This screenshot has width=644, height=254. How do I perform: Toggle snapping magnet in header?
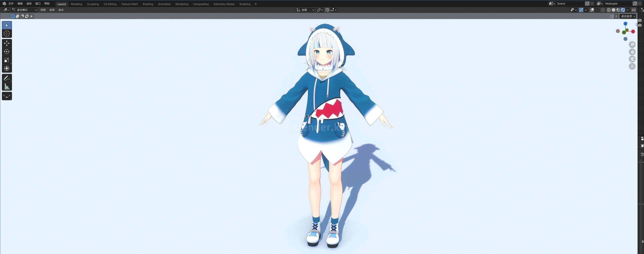[x=327, y=10]
